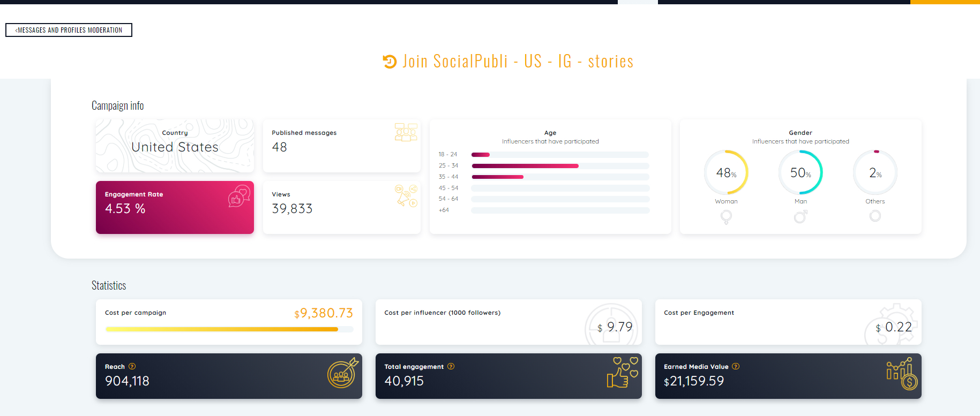This screenshot has width=980, height=416.
Task: Click the Age card heading
Action: pos(550,133)
